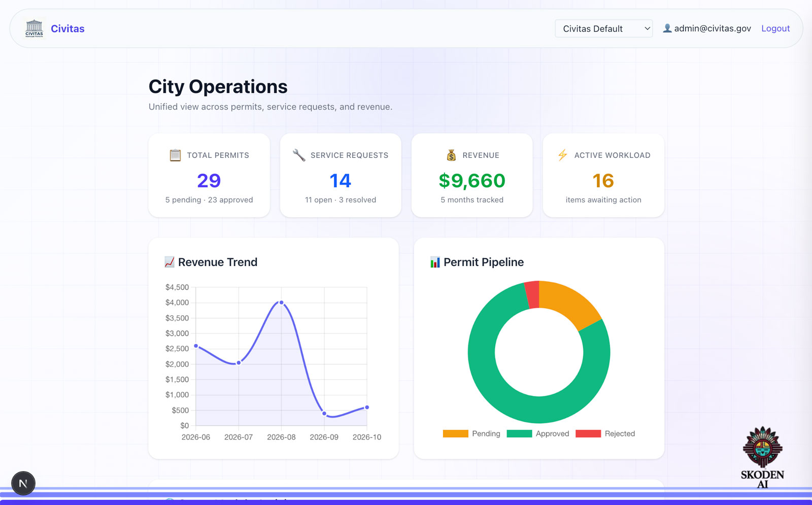The height and width of the screenshot is (505, 812).
Task: Click the Service Requests value 14
Action: (x=341, y=181)
